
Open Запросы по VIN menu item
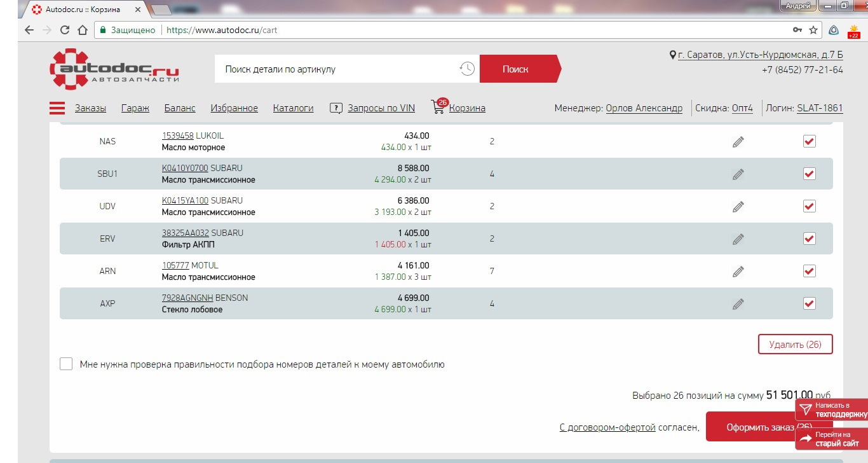pos(381,108)
